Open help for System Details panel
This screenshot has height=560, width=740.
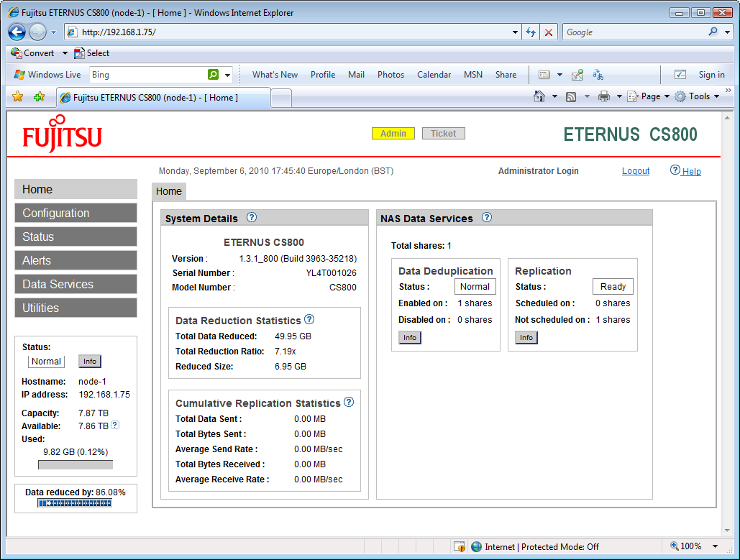pos(252,218)
